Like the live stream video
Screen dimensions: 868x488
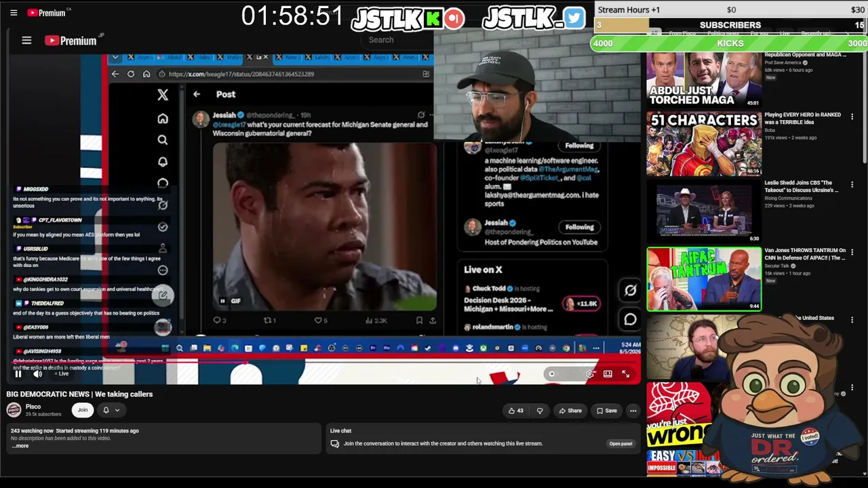(x=516, y=411)
